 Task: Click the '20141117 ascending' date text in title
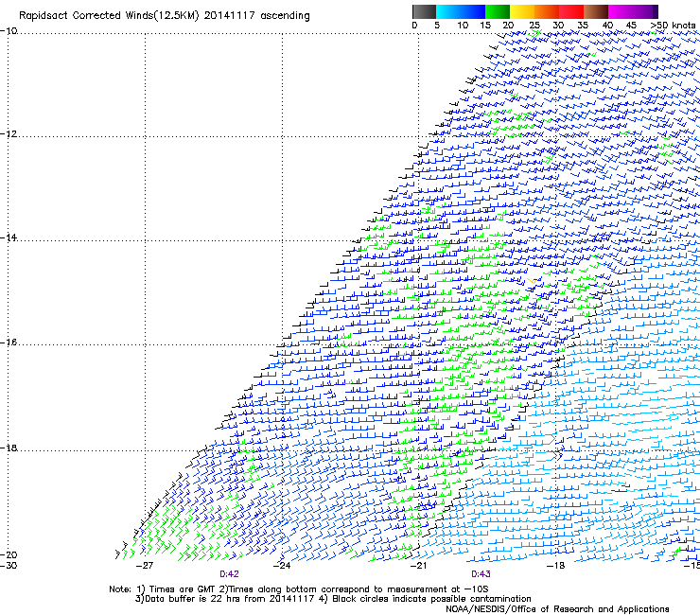(x=256, y=16)
